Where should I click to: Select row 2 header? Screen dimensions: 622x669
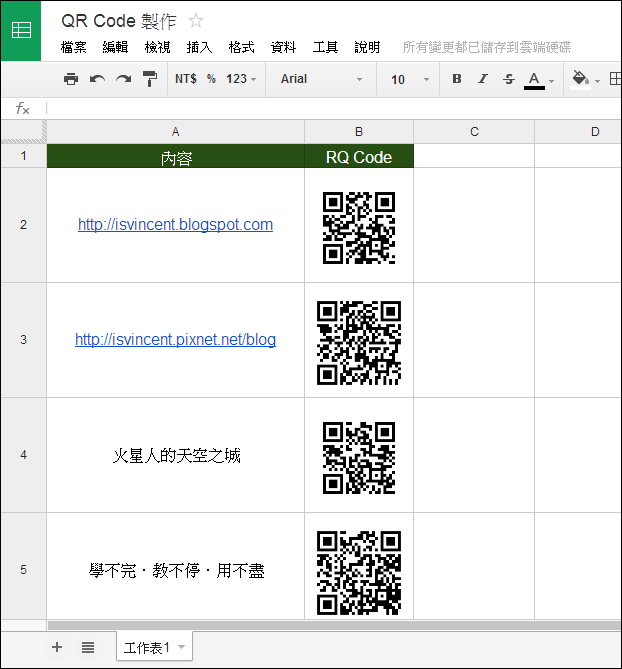[23, 225]
